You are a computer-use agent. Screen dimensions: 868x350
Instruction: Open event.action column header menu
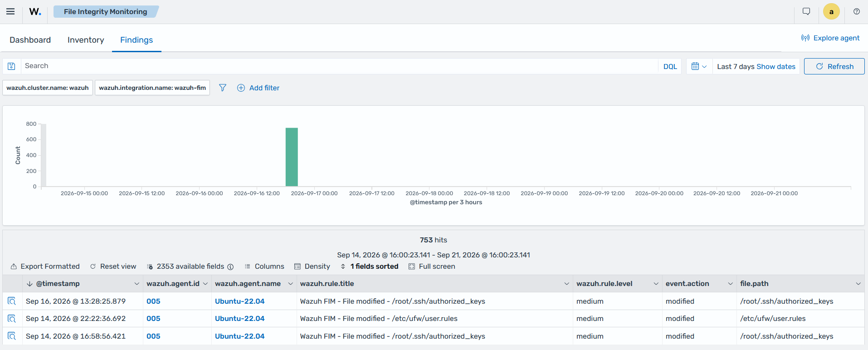point(731,284)
